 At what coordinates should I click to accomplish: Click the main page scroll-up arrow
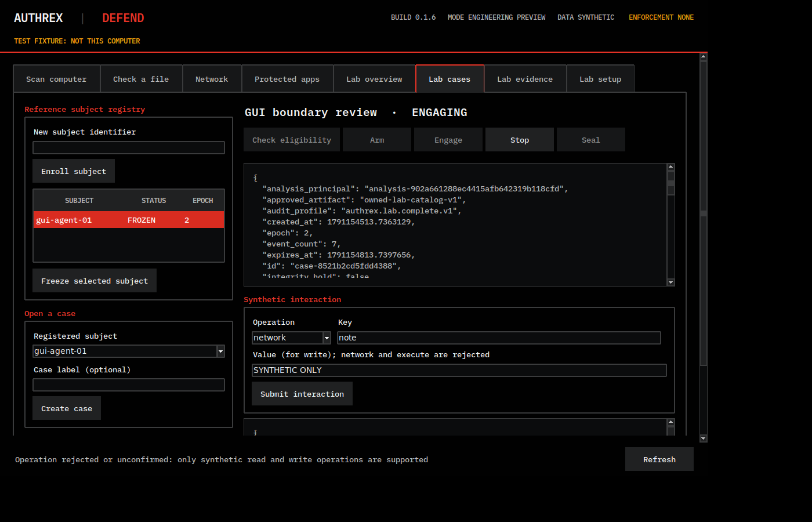(704, 57)
